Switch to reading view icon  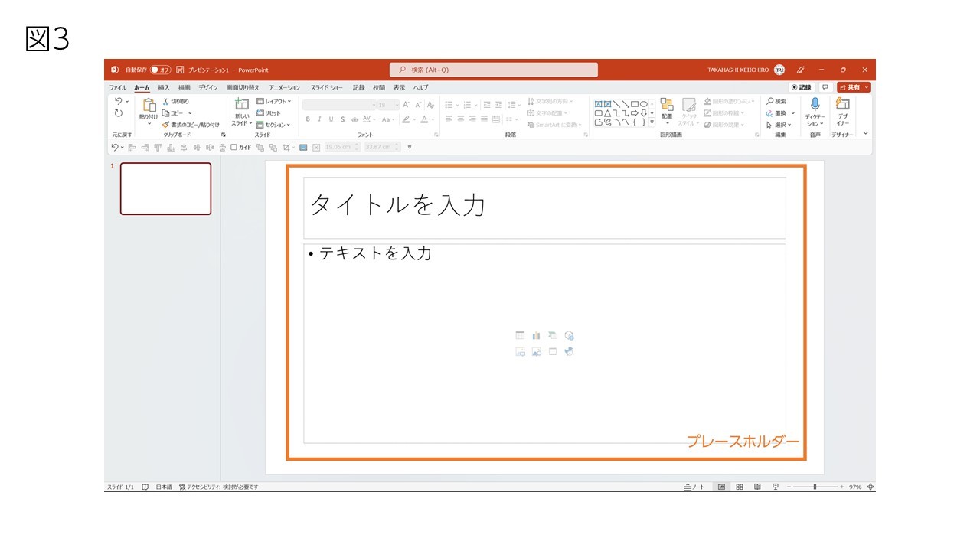[x=757, y=487]
